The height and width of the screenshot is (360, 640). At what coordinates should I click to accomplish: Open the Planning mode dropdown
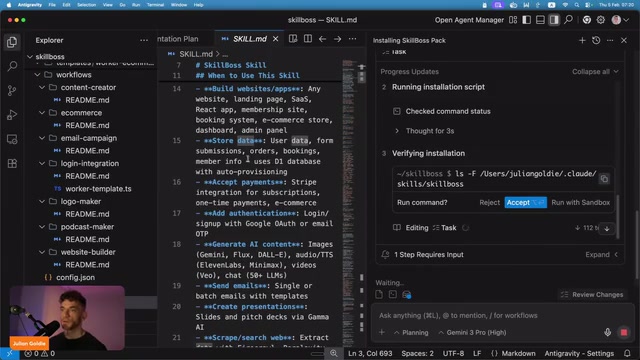tap(411, 332)
